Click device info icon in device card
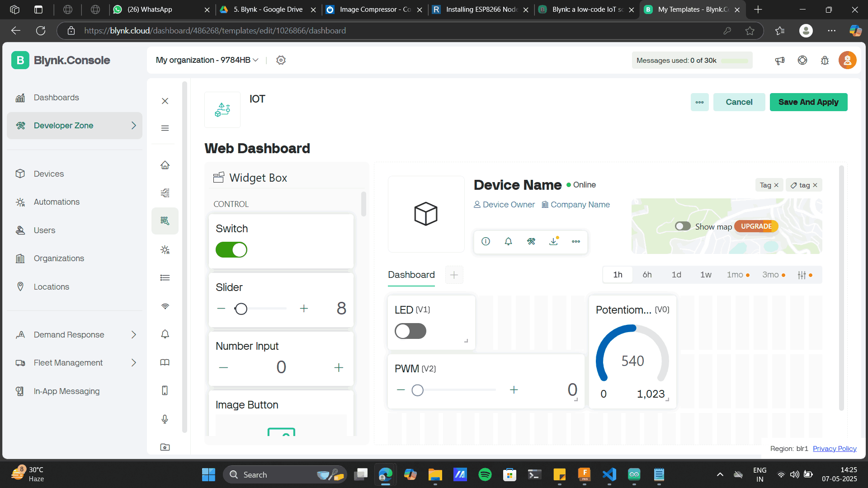868x488 pixels. 486,241
